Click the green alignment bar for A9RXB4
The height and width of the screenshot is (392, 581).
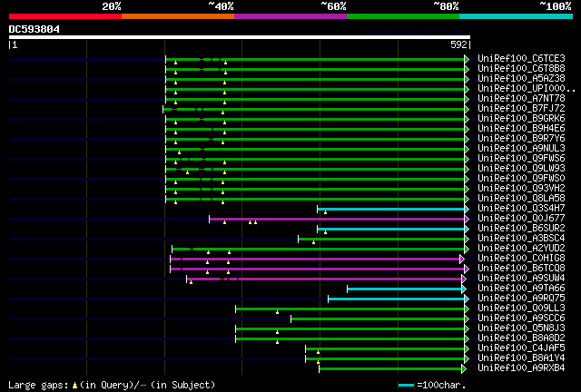pyautogui.click(x=390, y=368)
